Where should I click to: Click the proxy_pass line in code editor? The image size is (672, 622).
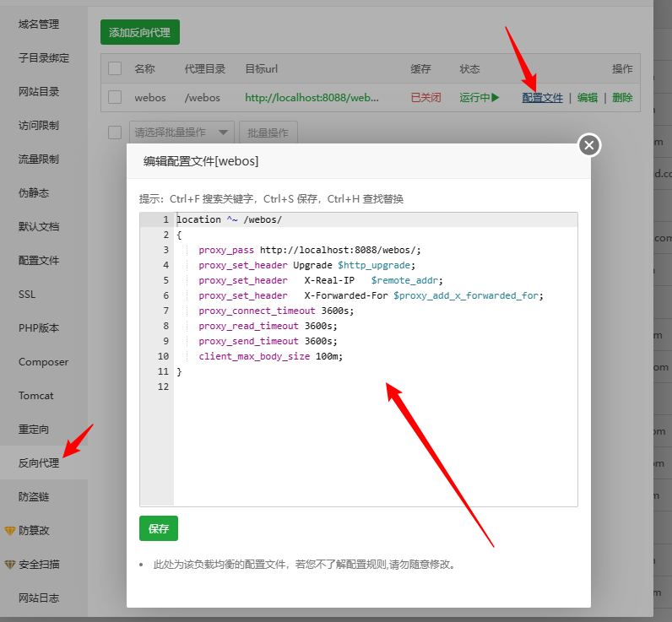pos(310,250)
